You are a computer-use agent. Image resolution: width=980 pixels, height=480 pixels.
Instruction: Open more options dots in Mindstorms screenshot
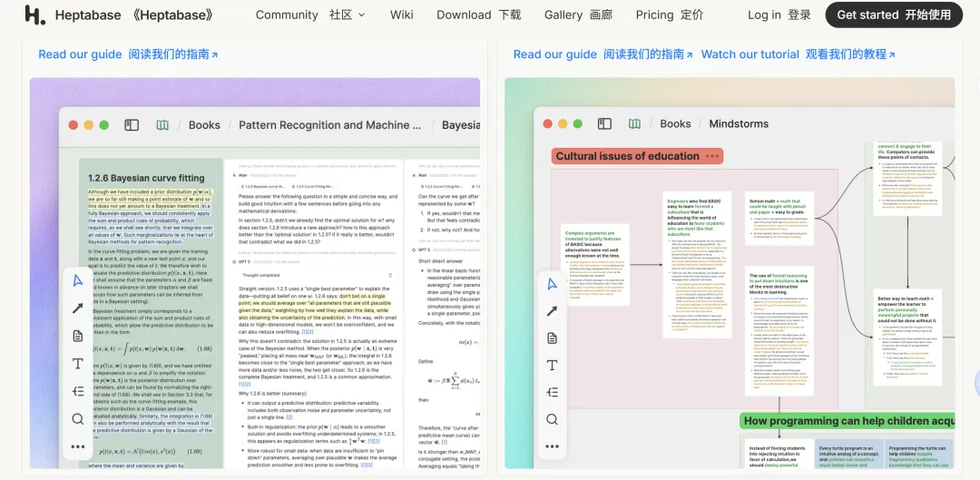(552, 446)
